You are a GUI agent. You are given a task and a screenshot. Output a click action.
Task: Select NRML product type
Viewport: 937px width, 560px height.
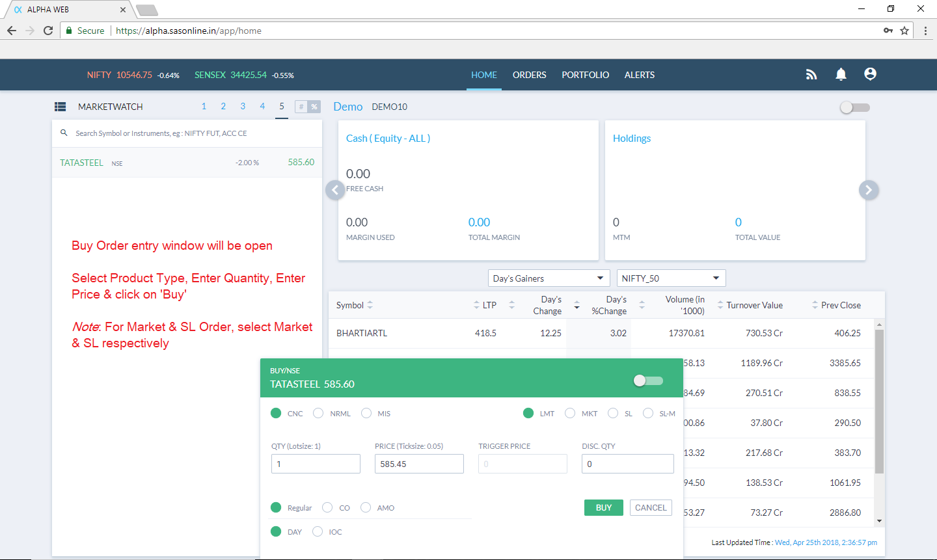pos(318,413)
